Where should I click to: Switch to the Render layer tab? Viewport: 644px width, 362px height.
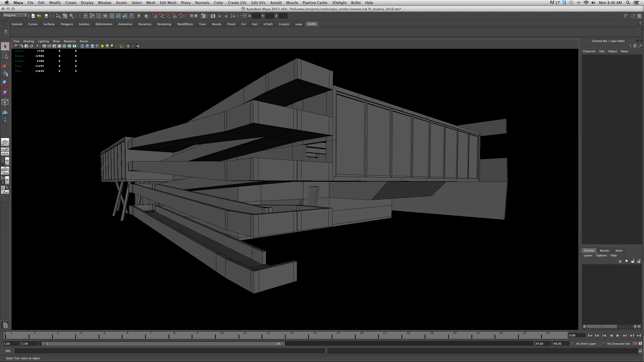pos(605,251)
